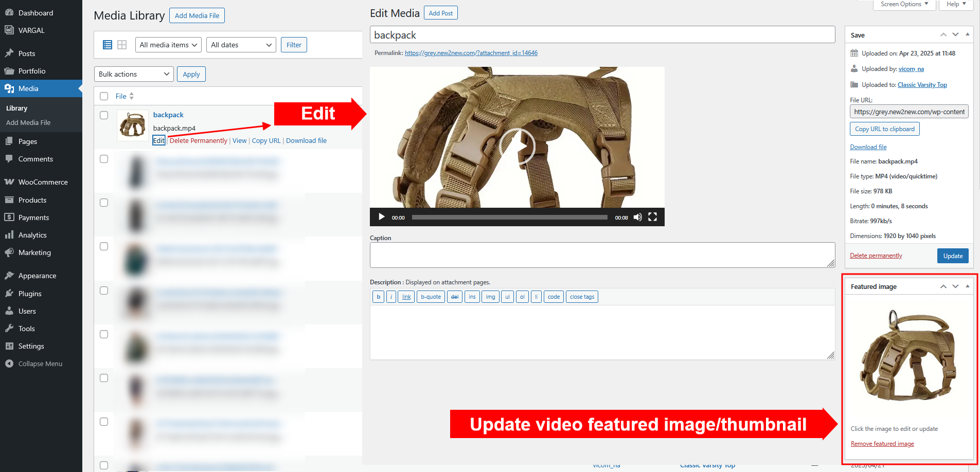The width and height of the screenshot is (980, 472).
Task: Click Edit link under backpack
Action: pos(159,140)
